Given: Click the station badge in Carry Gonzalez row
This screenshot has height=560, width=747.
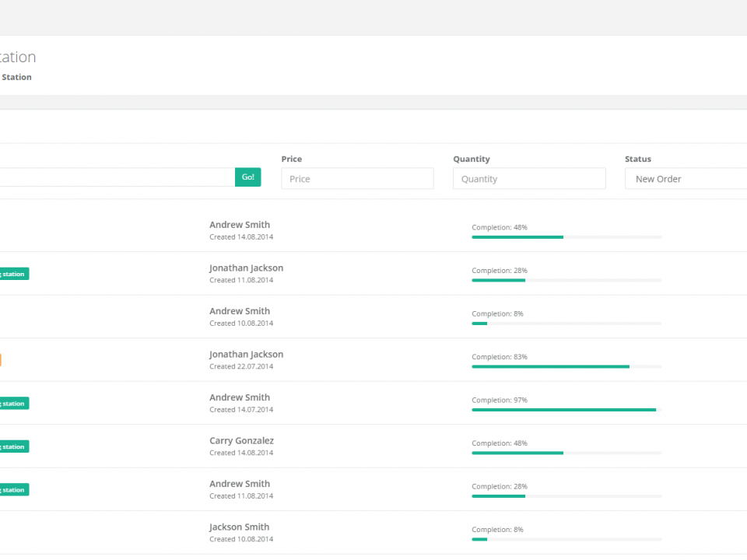Looking at the screenshot, I should [x=14, y=446].
